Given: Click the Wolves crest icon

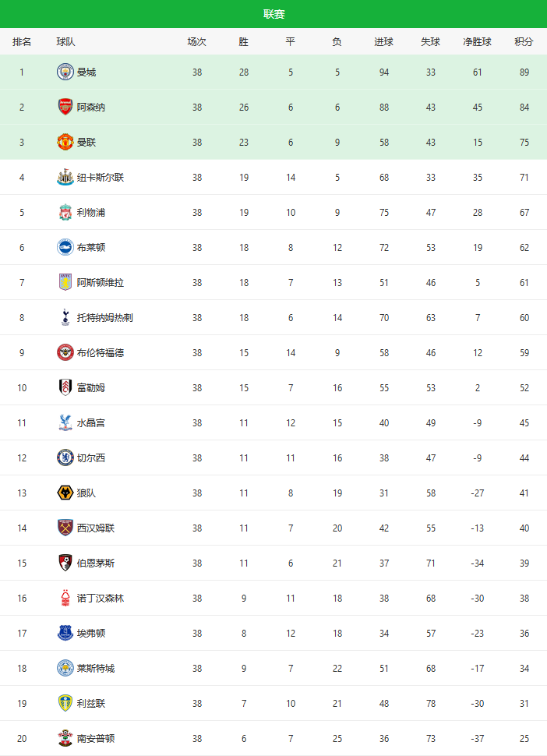Looking at the screenshot, I should point(65,493).
